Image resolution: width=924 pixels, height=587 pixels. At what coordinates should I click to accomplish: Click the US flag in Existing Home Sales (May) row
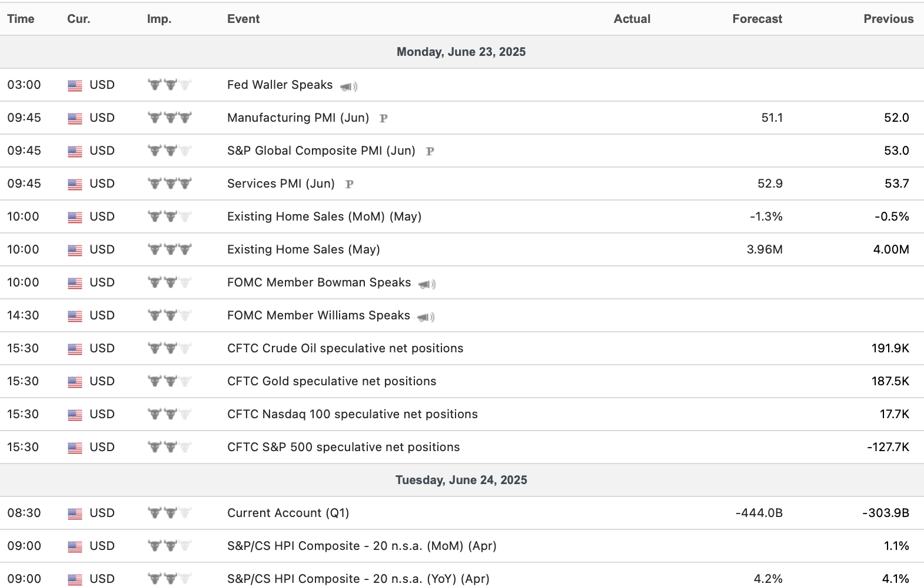point(75,250)
